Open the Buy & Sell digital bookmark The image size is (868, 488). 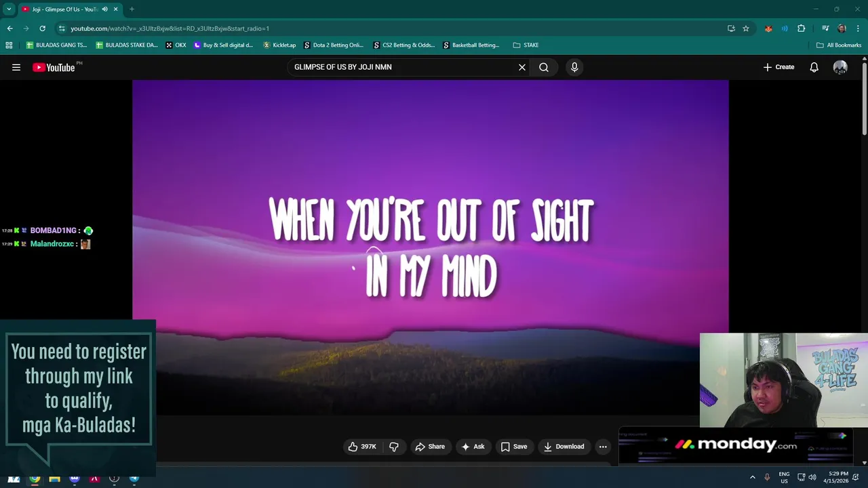[223, 45]
